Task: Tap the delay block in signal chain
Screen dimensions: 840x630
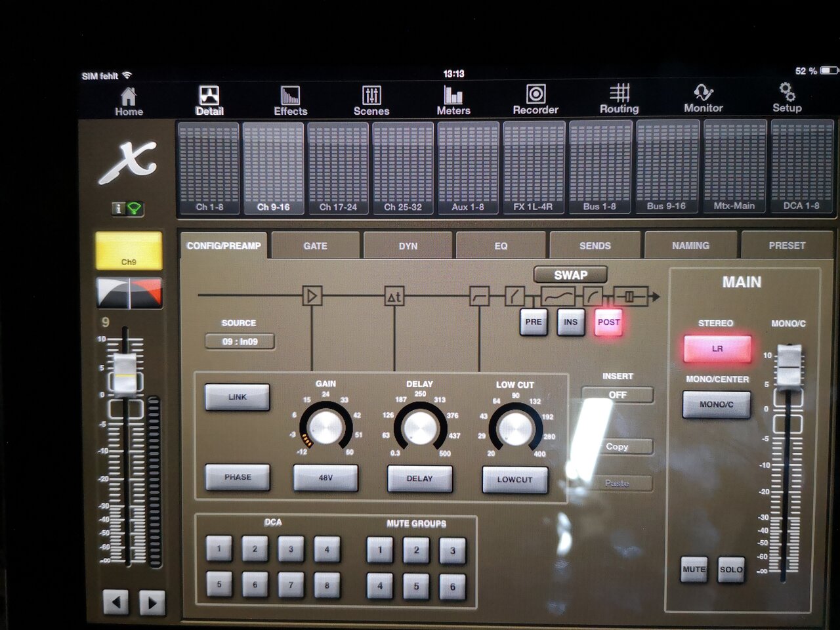Action: 394,297
